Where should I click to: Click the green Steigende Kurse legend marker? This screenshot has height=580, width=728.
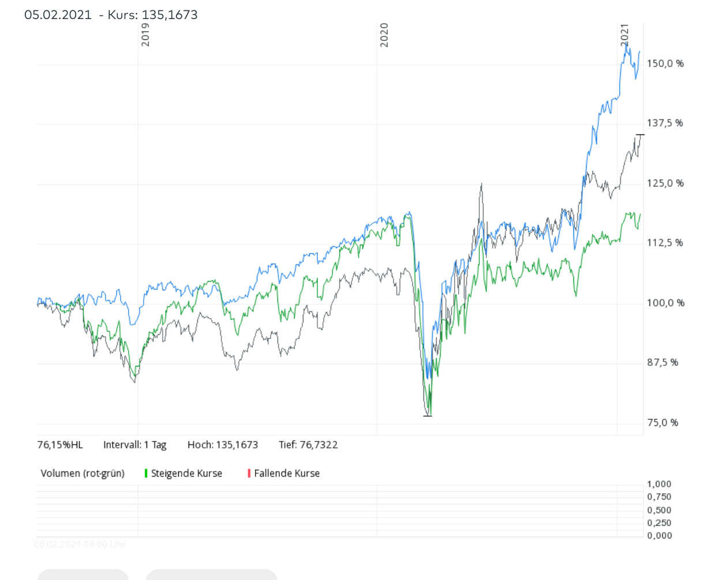point(146,473)
